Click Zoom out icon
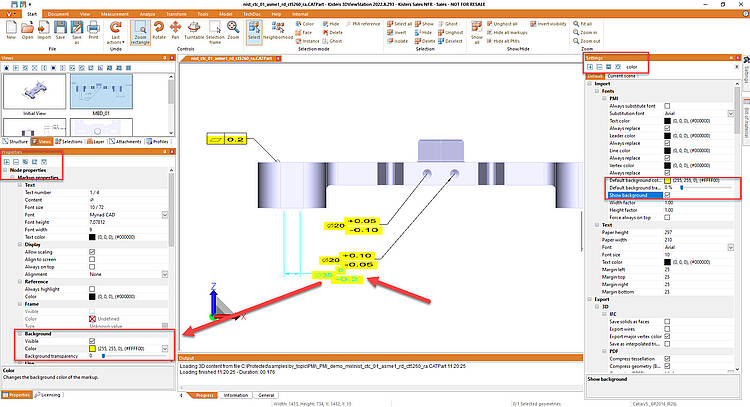 pyautogui.click(x=586, y=41)
